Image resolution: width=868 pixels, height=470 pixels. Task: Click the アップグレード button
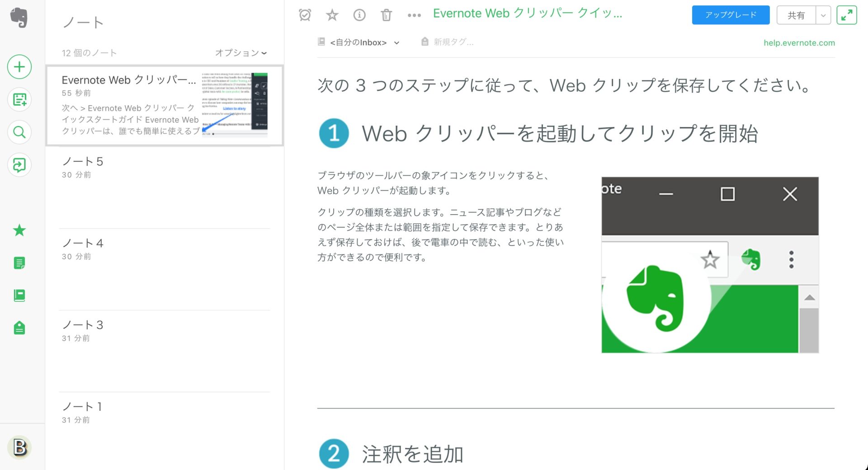[731, 15]
